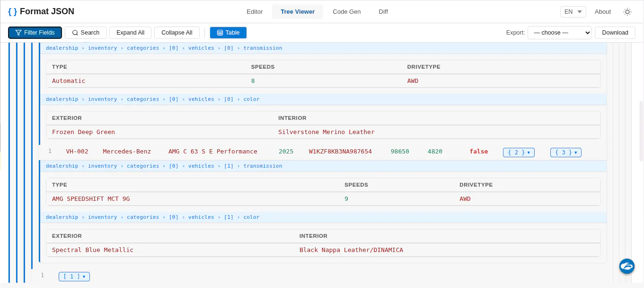Toggle the light/dark theme sun icon
Screen dimensions: 644x288
627,12
